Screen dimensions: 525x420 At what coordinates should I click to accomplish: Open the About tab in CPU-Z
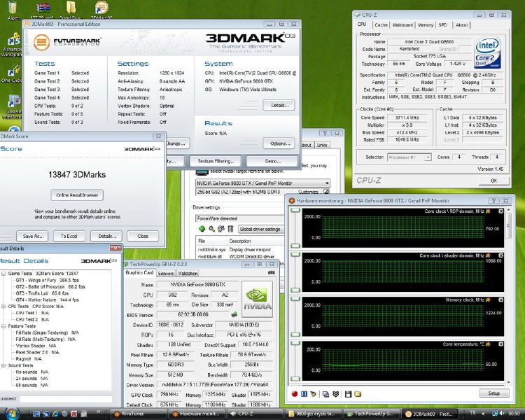462,24
